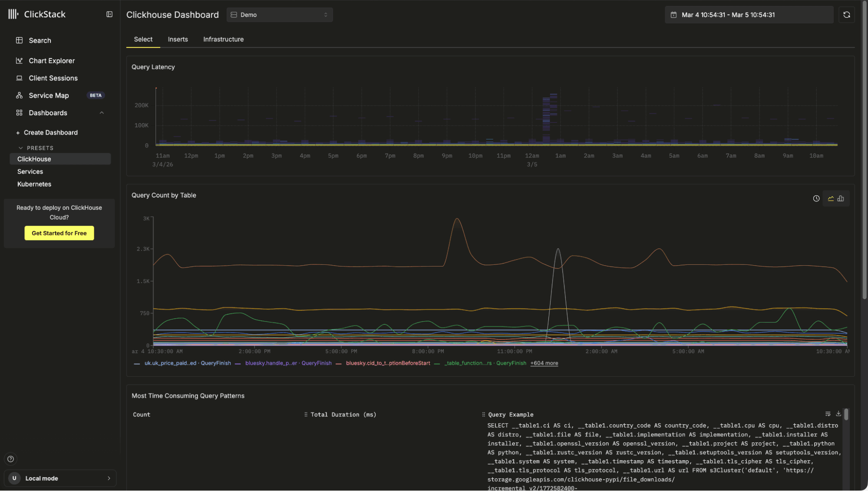The height and width of the screenshot is (491, 868).
Task: Click the wrap lines icon in query table
Action: [828, 414]
